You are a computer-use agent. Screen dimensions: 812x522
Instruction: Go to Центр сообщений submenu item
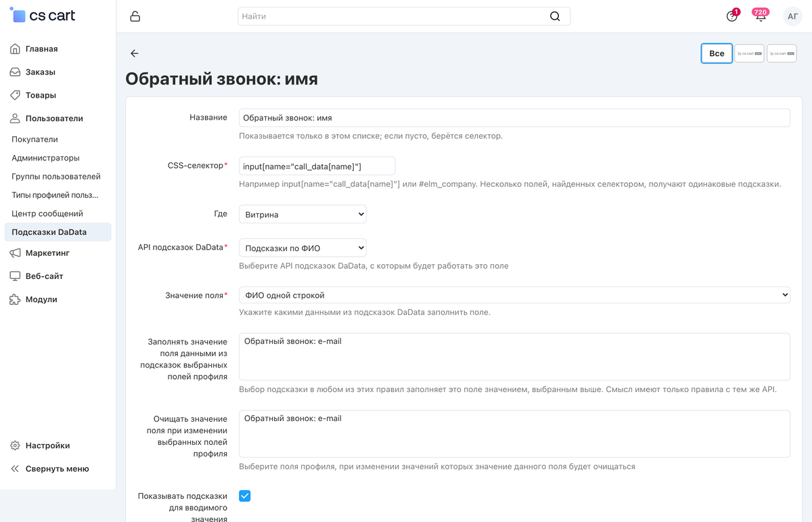click(47, 213)
